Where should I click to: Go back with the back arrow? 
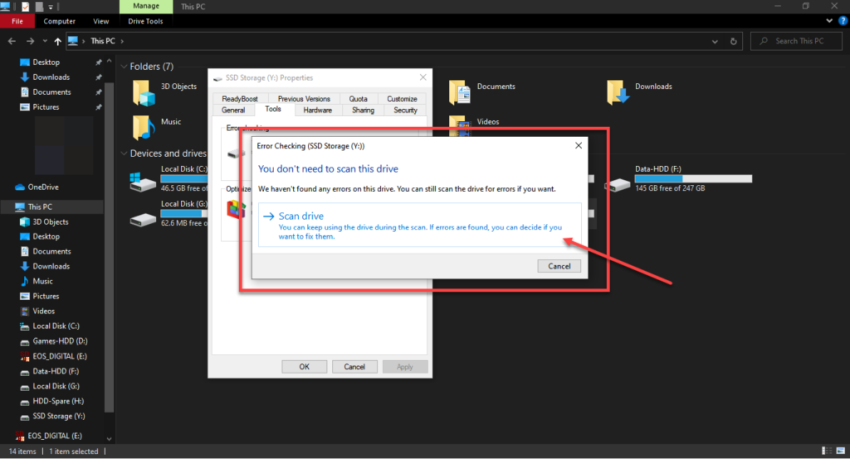12,41
